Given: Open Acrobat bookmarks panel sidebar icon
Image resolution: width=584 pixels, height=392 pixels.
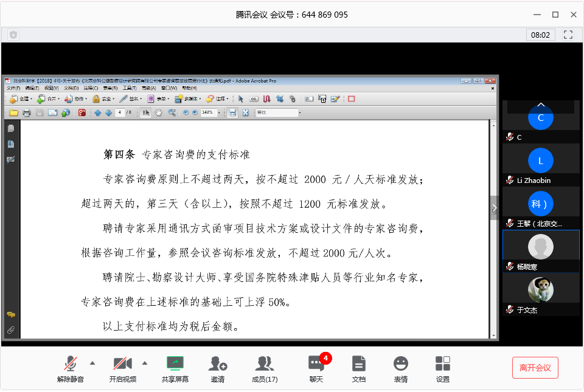Looking at the screenshot, I should pos(11,144).
